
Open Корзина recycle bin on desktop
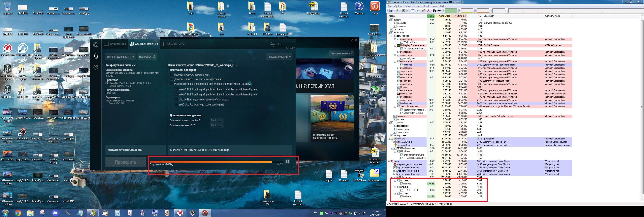[x=7, y=8]
